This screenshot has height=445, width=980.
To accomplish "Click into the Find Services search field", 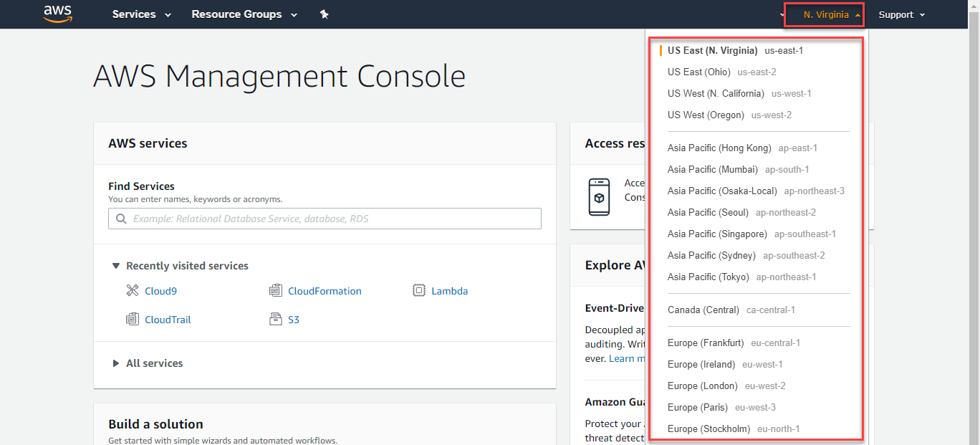I will pos(325,219).
